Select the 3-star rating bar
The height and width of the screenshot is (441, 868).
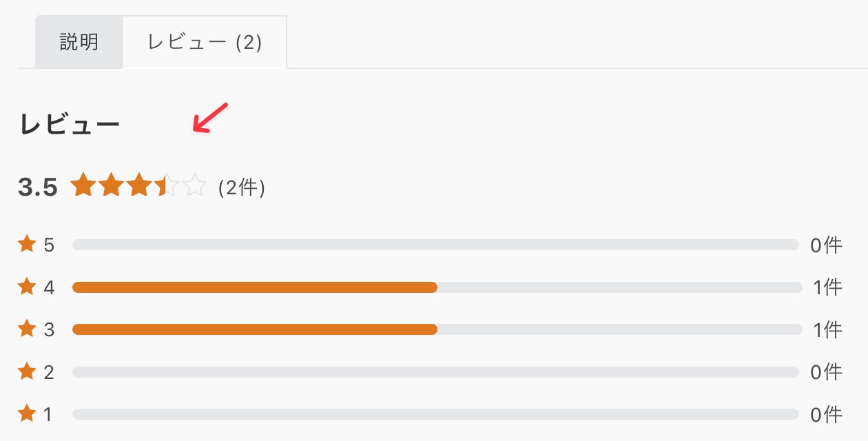coord(435,329)
